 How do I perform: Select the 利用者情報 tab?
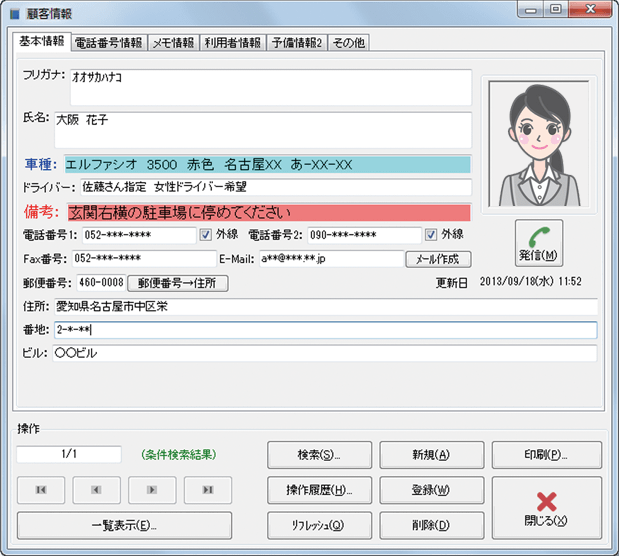pos(232,43)
